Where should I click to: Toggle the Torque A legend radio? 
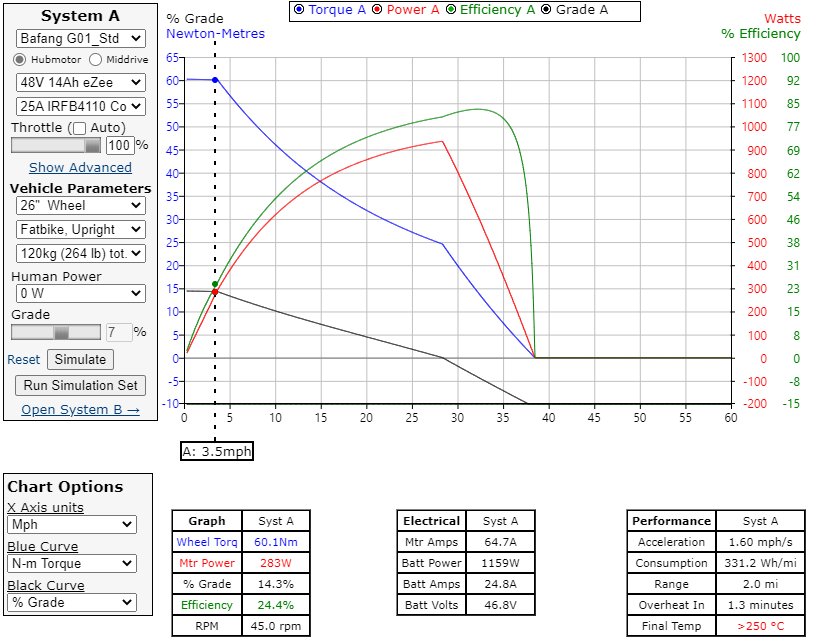299,11
